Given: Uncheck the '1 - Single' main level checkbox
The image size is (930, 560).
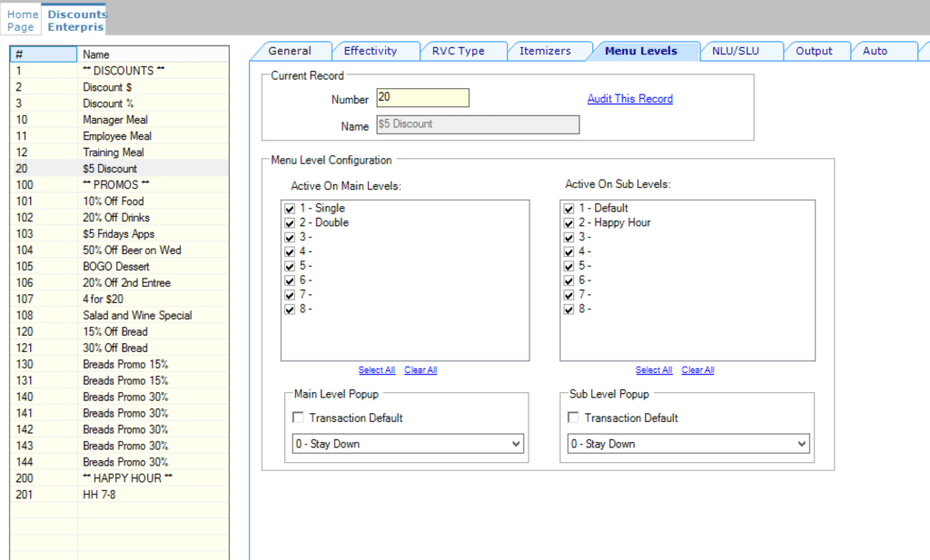Looking at the screenshot, I should (x=290, y=209).
